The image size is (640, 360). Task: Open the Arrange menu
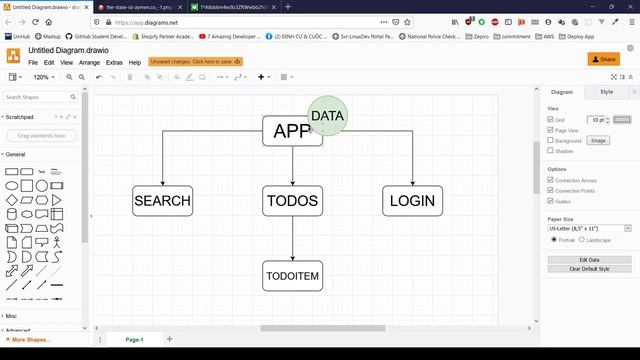coord(89,63)
